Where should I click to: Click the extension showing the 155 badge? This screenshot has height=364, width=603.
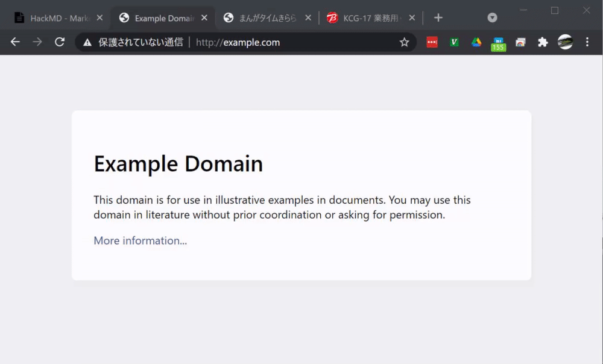(x=498, y=42)
